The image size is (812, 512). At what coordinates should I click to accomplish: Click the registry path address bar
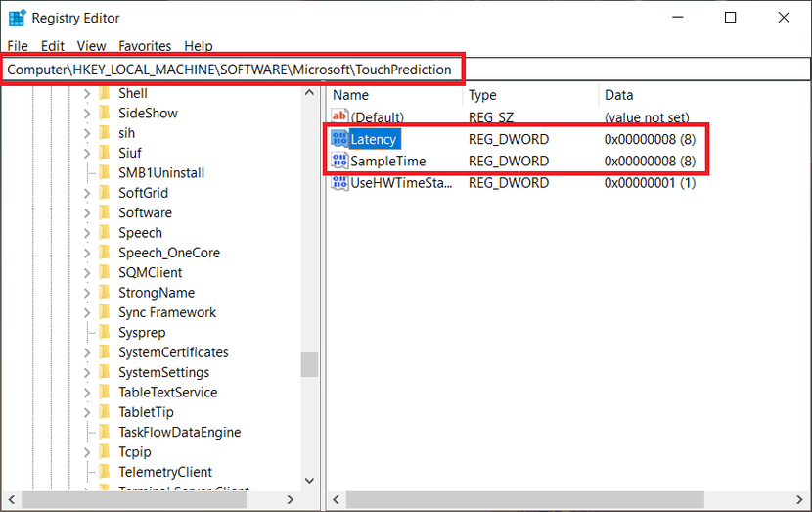tap(406, 70)
